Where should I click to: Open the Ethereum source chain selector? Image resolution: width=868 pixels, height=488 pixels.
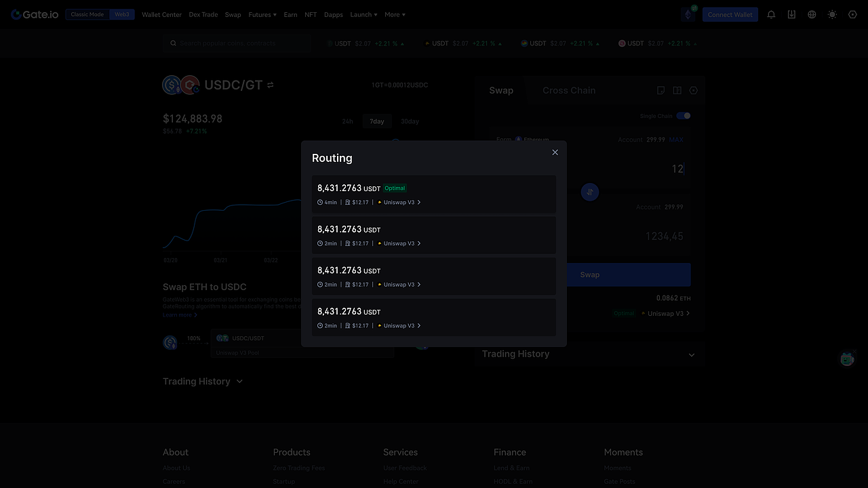click(532, 140)
